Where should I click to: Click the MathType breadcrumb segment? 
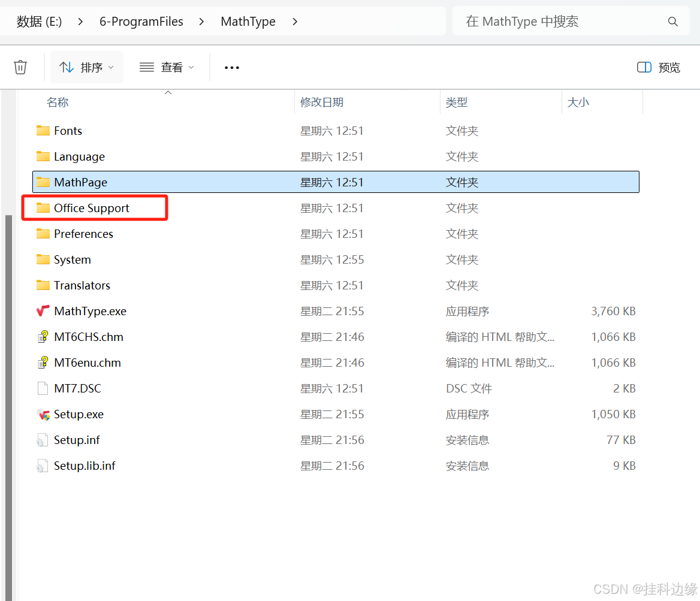[x=248, y=22]
